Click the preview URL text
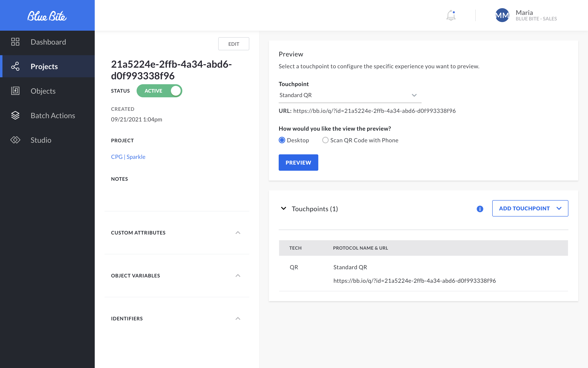Image resolution: width=588 pixels, height=368 pixels. [374, 111]
